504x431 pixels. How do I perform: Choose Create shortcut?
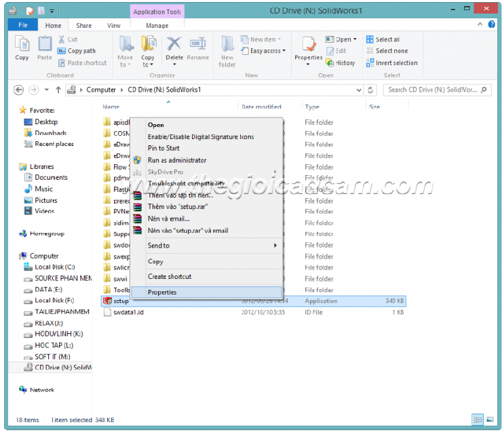point(206,277)
